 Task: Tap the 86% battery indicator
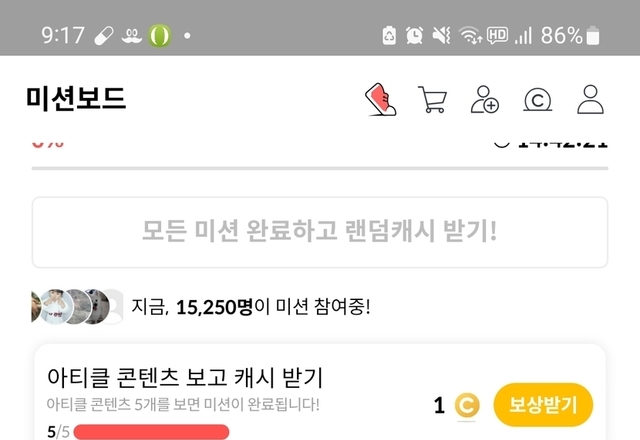(x=570, y=35)
